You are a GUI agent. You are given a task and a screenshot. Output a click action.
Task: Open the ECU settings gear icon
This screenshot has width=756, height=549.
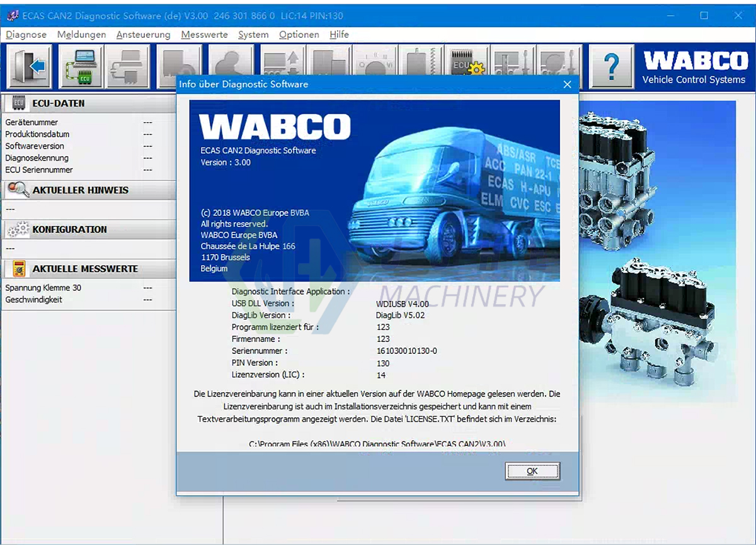(x=466, y=65)
